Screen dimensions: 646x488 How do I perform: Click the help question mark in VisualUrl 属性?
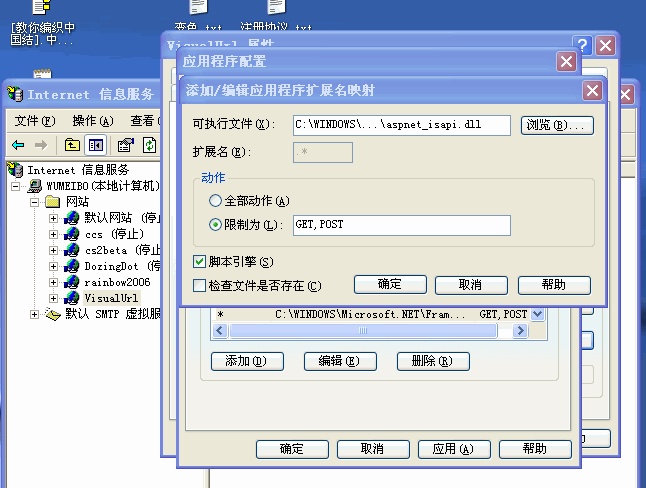coord(583,45)
